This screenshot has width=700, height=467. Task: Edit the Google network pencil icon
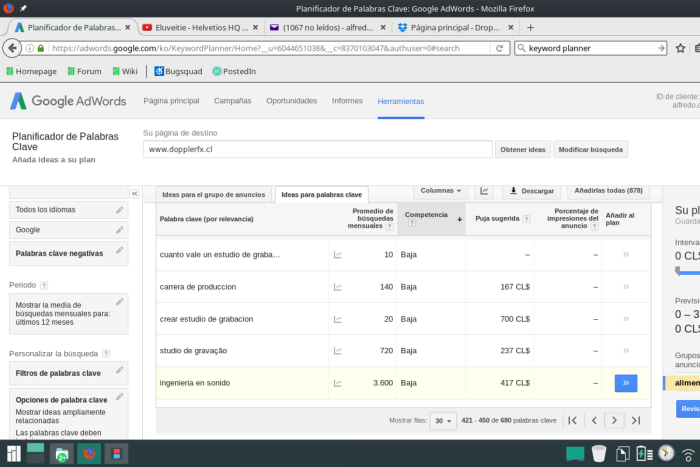[x=120, y=230]
